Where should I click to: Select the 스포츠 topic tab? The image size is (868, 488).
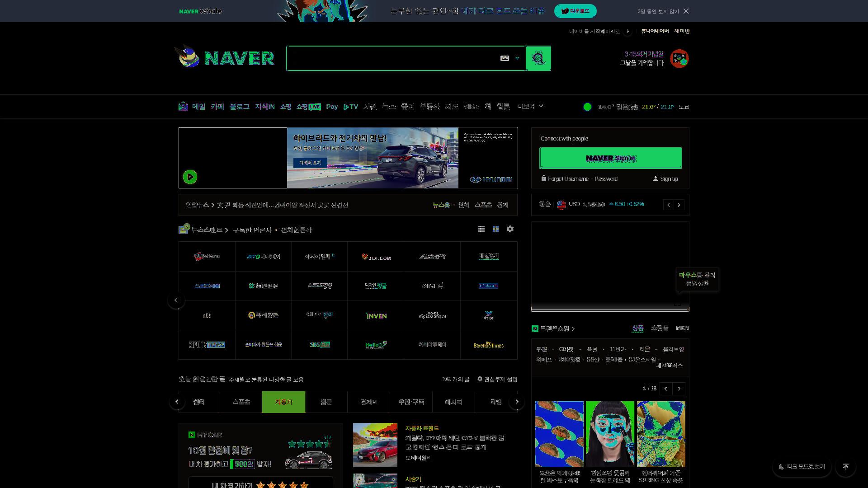point(241,402)
